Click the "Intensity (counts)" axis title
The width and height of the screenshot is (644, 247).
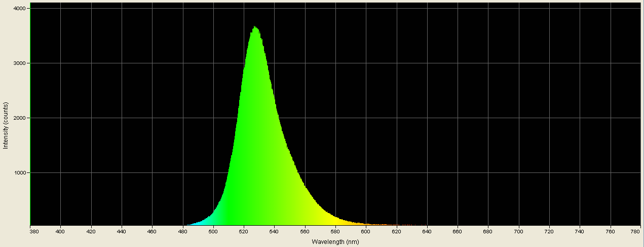coord(6,126)
